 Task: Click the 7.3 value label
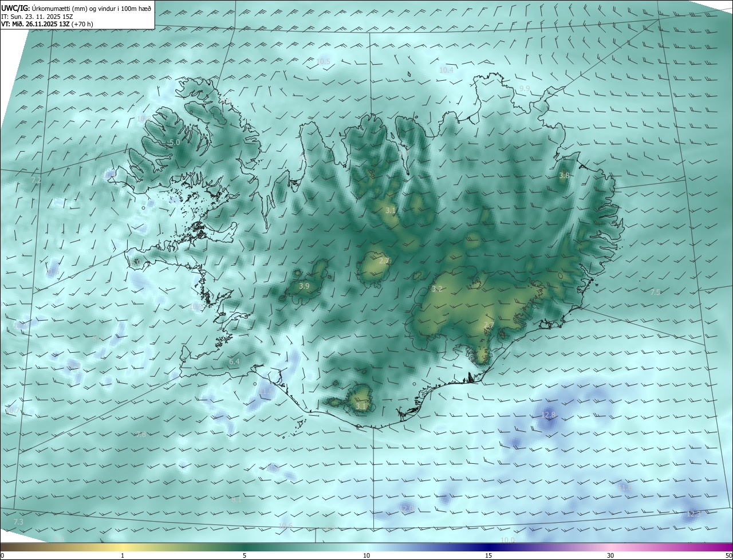(x=18, y=522)
